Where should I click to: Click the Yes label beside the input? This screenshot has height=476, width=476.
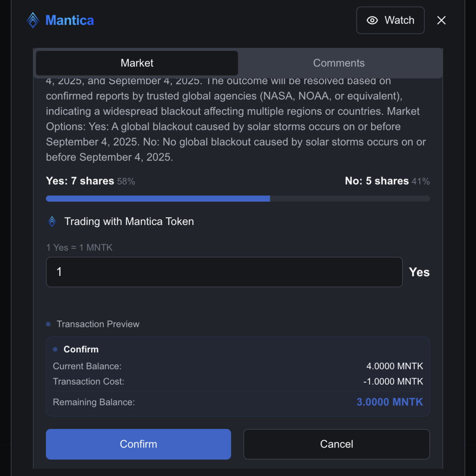point(419,272)
